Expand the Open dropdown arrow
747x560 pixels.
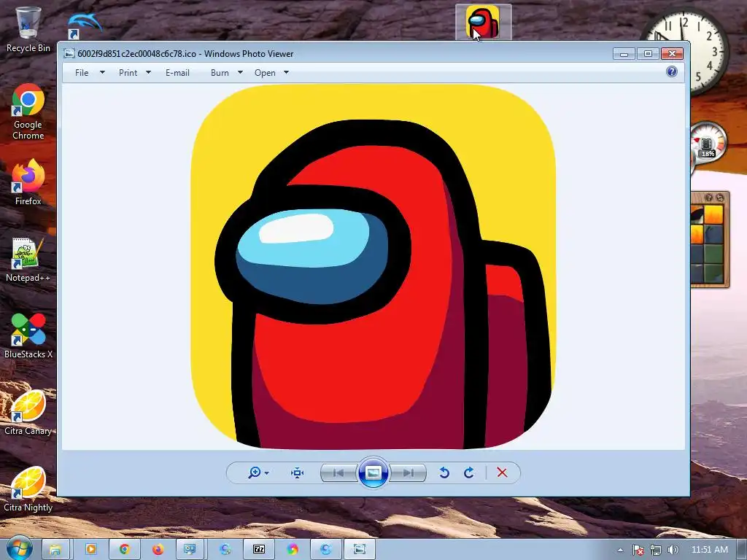[286, 73]
